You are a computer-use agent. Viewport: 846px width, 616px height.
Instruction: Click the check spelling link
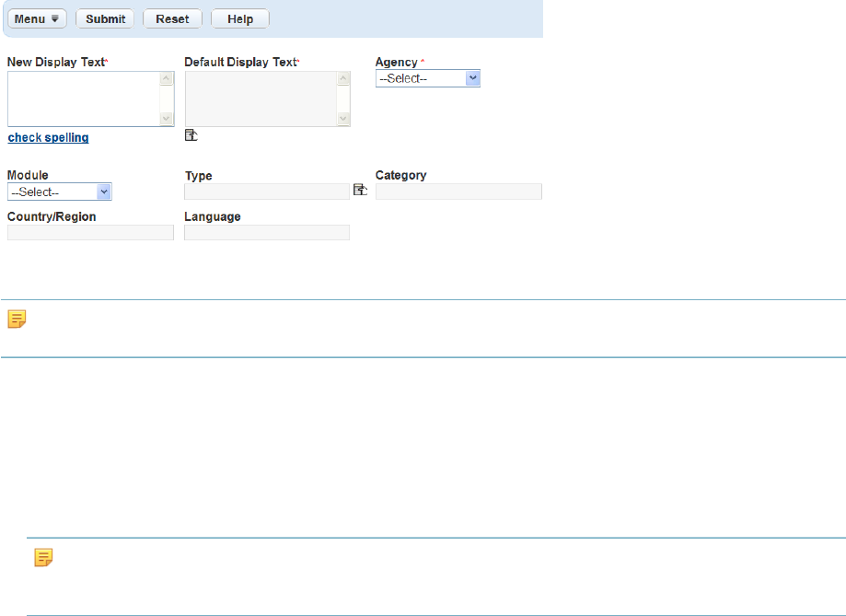point(48,138)
